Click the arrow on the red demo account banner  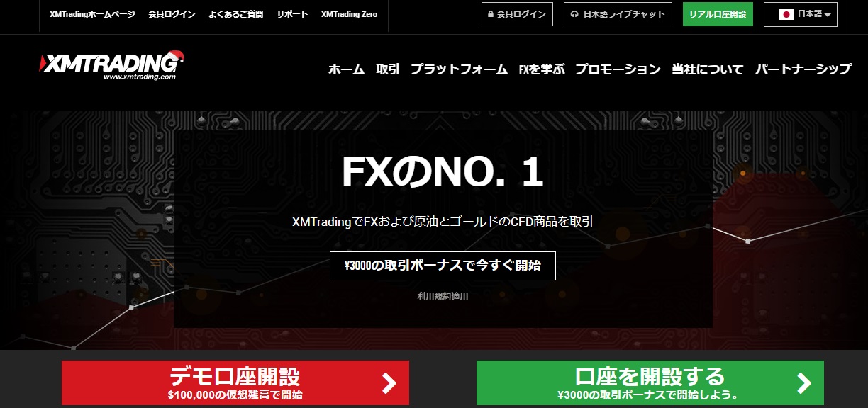(x=389, y=383)
